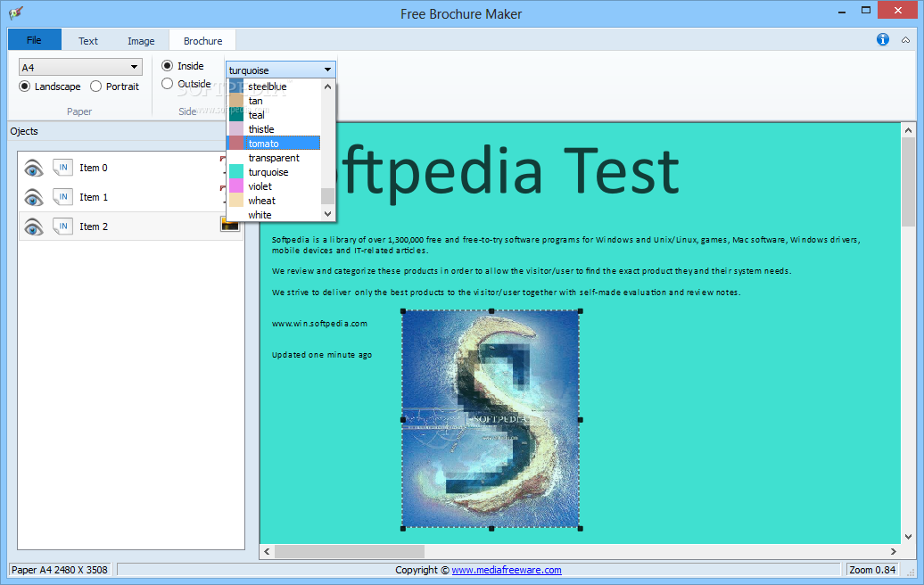This screenshot has height=585, width=924.
Task: Click the 'www.win.softpedia.com' text on canvas
Action: (319, 324)
